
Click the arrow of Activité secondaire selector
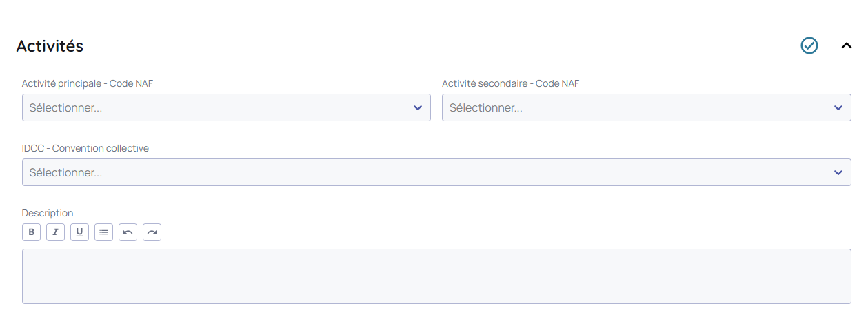click(838, 107)
